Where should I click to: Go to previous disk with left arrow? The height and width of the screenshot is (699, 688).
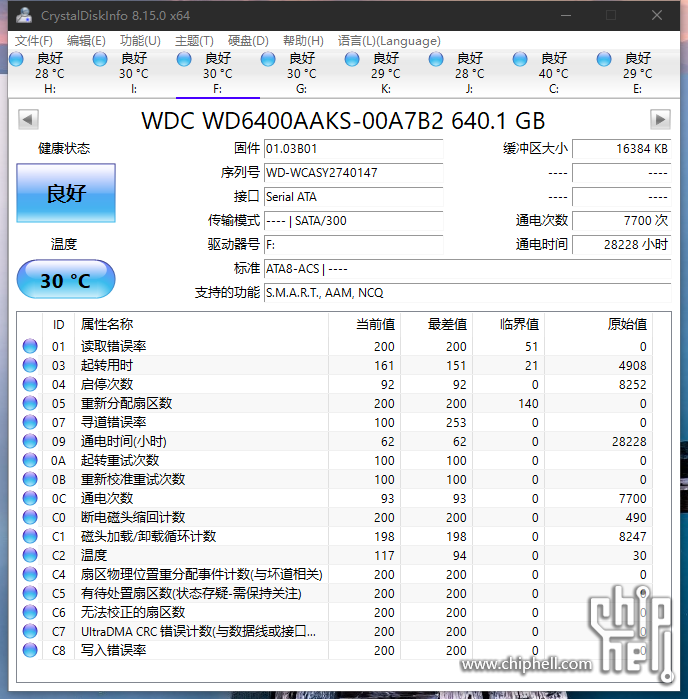point(28,119)
